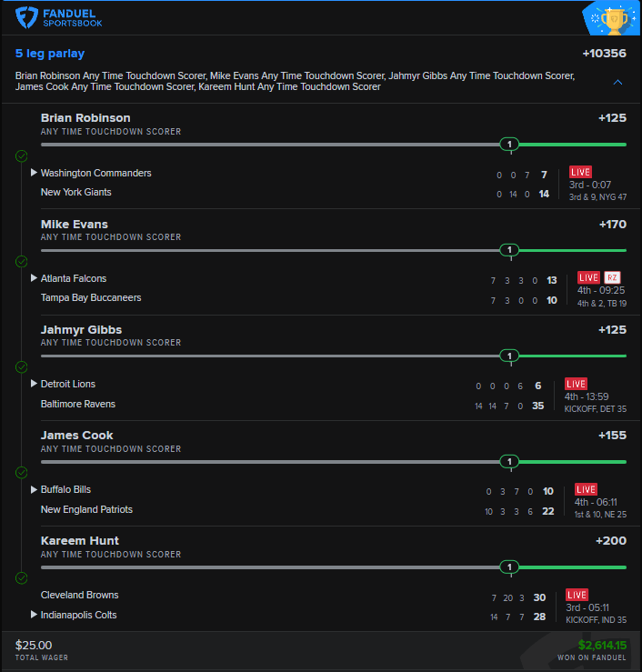
Task: Click Jahmyr Gibbs' +125 odds
Action: [x=612, y=329]
